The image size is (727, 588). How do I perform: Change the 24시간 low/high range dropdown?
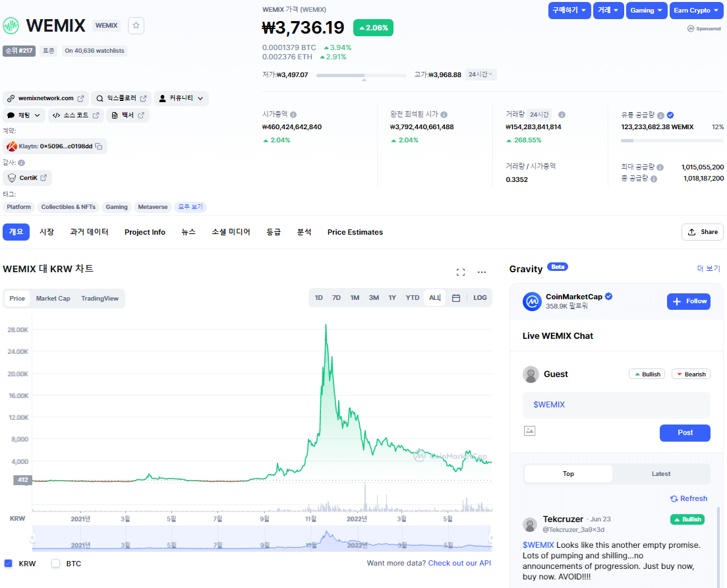coord(480,74)
